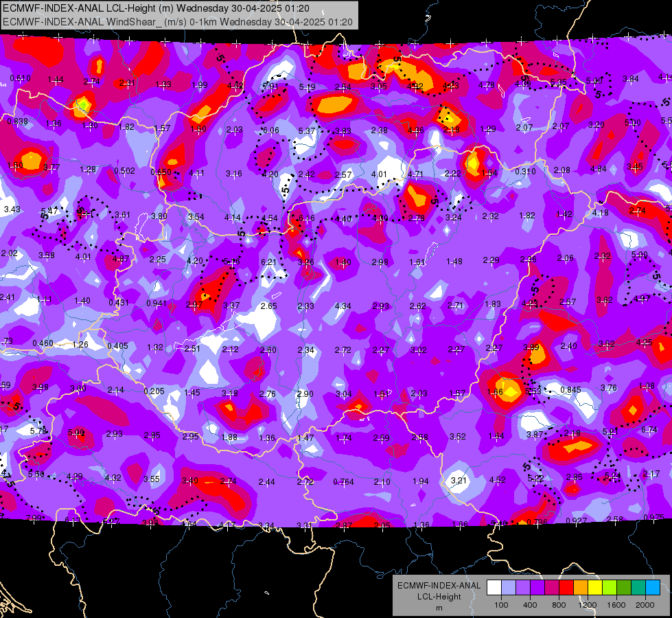Click the wind shear value 4.92
Image resolution: width=672 pixels, height=618 pixels.
coord(415,86)
